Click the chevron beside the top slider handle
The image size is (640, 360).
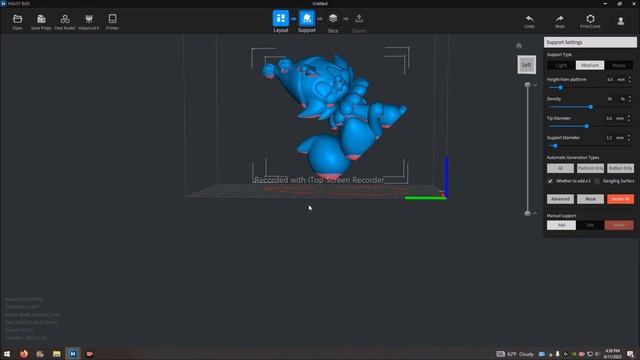[535, 85]
